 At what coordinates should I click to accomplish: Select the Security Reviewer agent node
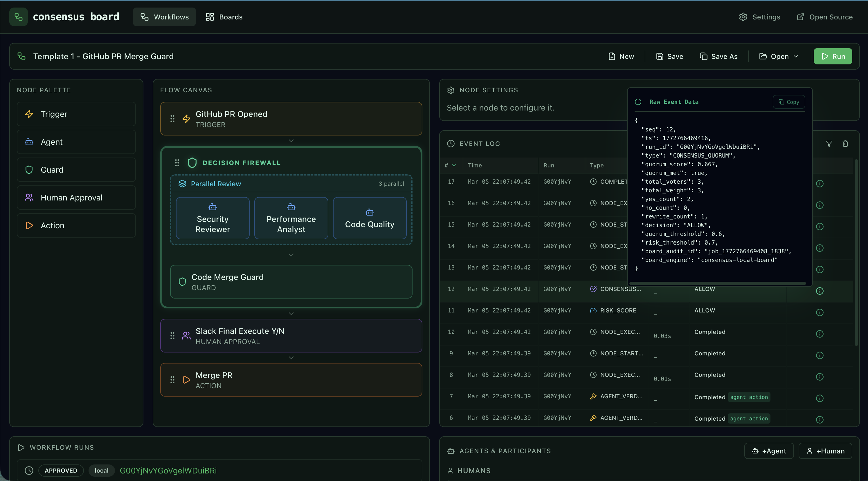tap(213, 218)
